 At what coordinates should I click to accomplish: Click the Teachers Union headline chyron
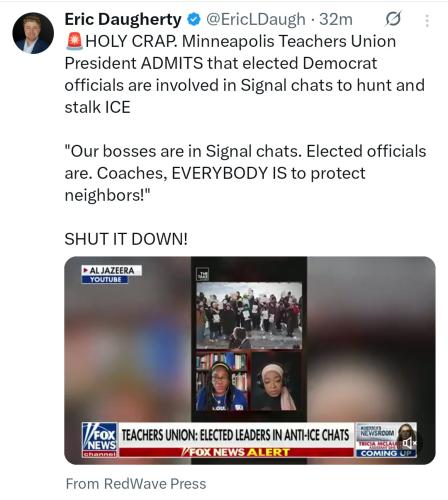coord(235,435)
